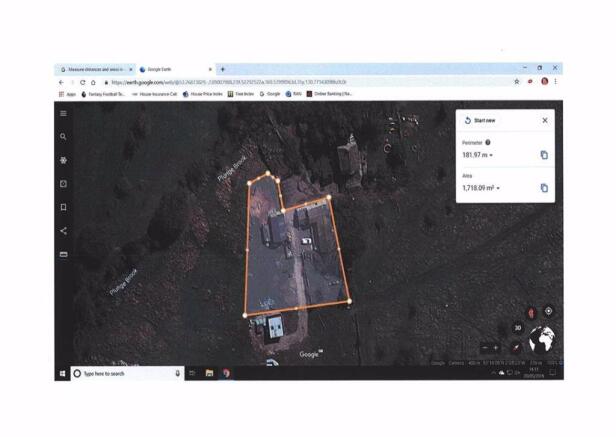
Task: Toggle the 3D view button
Action: pos(518,328)
